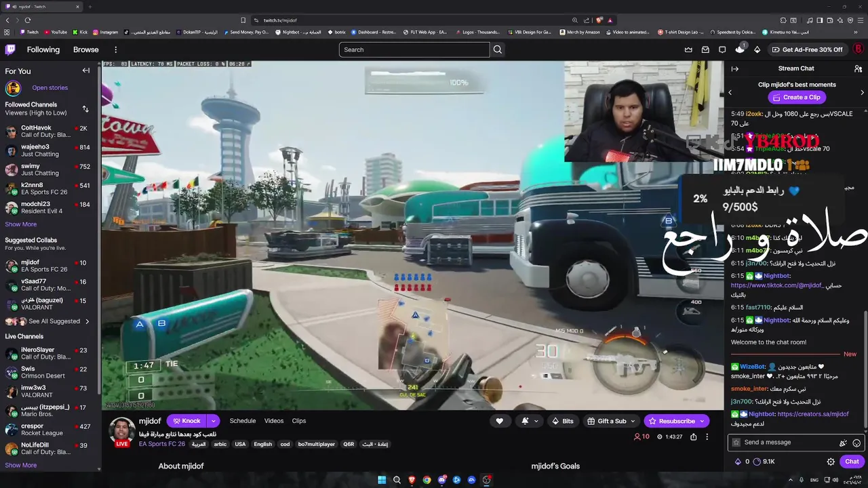Click the chat identity star icon in input
The width and height of the screenshot is (868, 488).
pos(736,443)
